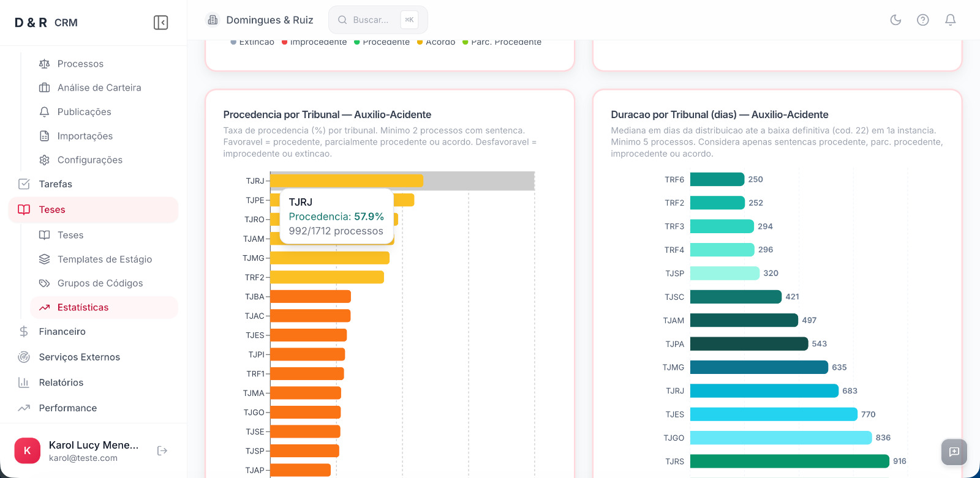The height and width of the screenshot is (478, 980).
Task: Click the Publicações bell icon in sidebar
Action: 44,112
